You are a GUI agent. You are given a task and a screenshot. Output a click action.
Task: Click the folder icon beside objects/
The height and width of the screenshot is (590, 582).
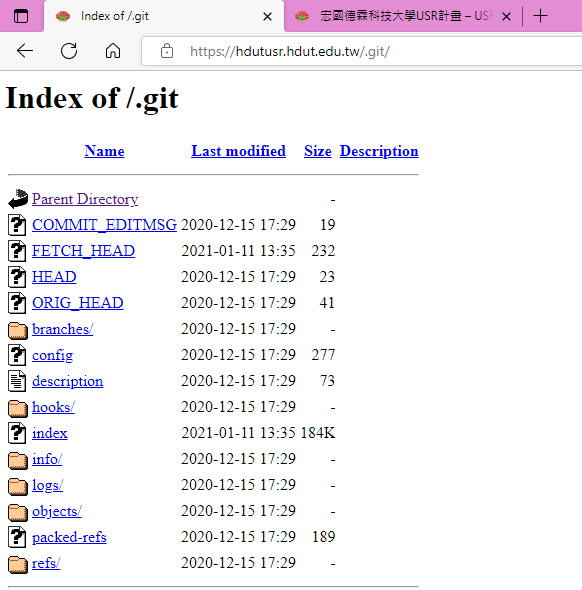click(18, 512)
